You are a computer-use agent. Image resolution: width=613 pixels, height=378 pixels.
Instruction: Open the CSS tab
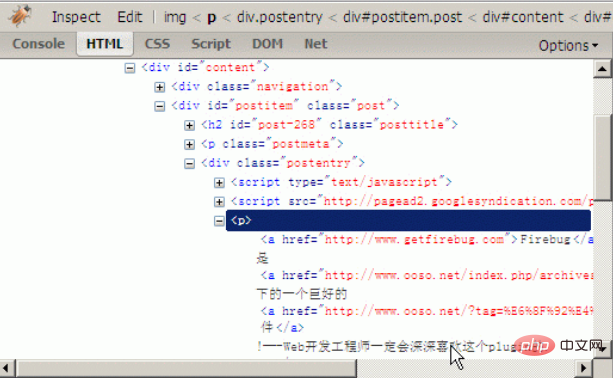(x=157, y=44)
